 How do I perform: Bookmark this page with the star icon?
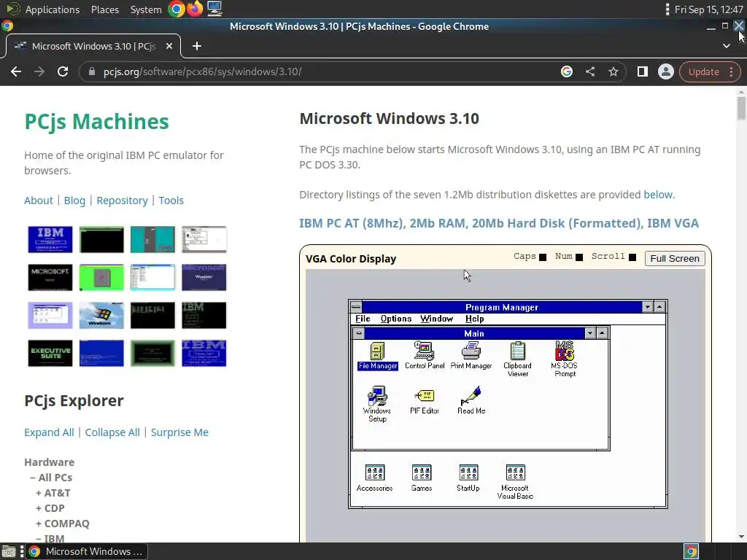point(613,71)
